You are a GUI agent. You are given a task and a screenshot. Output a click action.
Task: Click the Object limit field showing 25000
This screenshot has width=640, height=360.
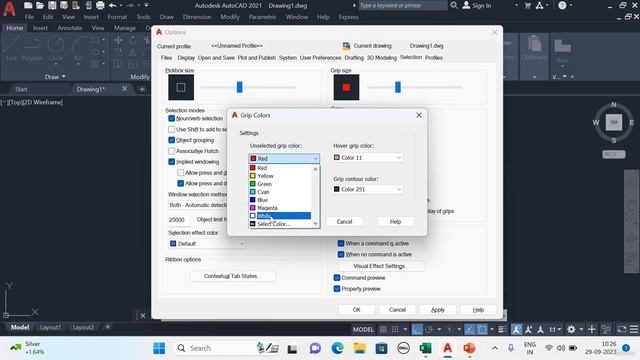coord(179,220)
